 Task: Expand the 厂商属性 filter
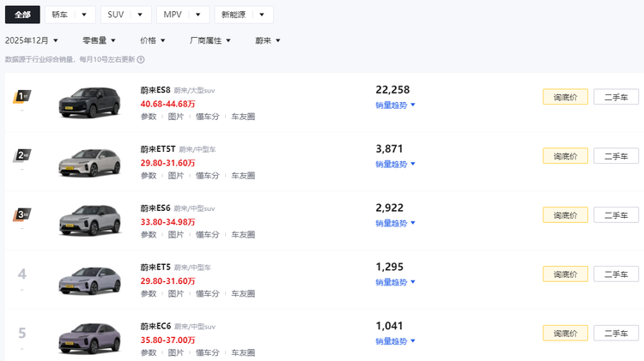210,40
